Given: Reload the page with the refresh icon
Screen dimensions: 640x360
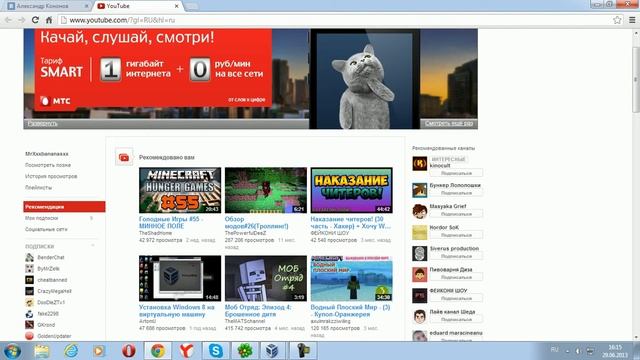Looking at the screenshot, I should tap(36, 20).
